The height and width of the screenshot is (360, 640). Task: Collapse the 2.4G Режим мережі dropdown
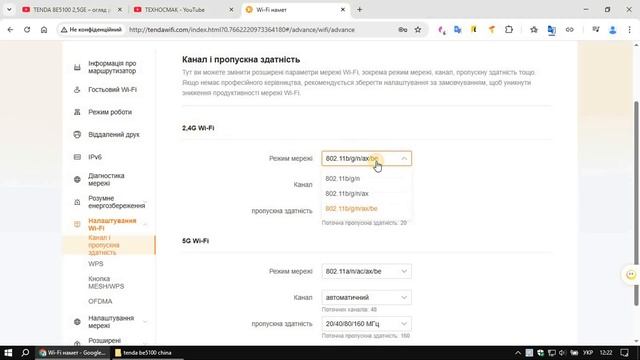pyautogui.click(x=366, y=158)
